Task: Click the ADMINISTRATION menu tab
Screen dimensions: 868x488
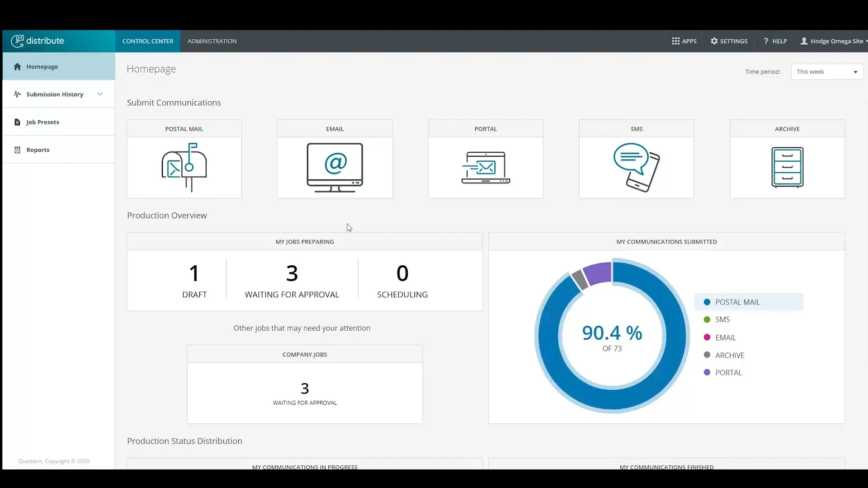Action: (212, 41)
